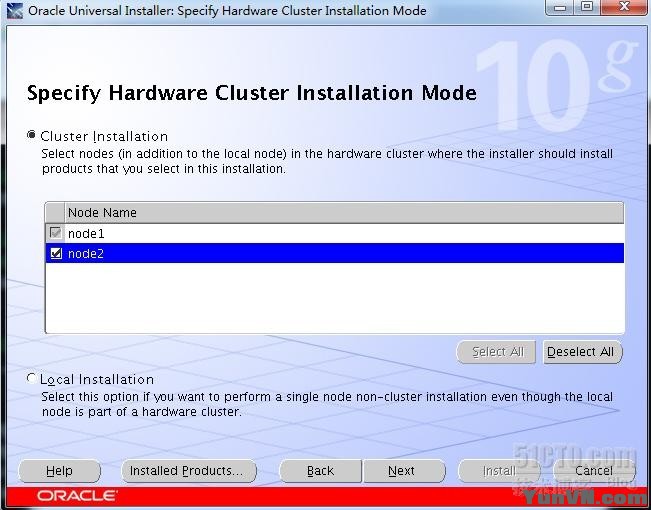Image resolution: width=651 pixels, height=510 pixels.
Task: Close the Oracle Universal Installer window
Action: click(x=624, y=7)
